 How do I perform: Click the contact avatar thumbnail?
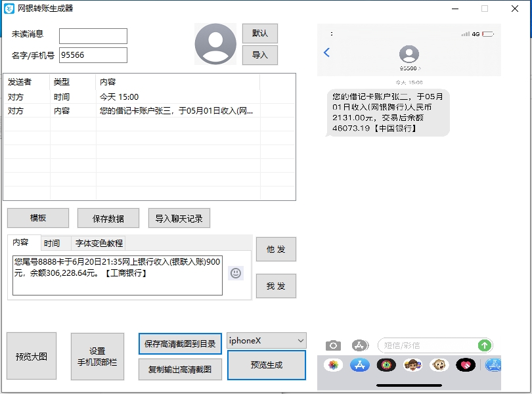pos(215,44)
